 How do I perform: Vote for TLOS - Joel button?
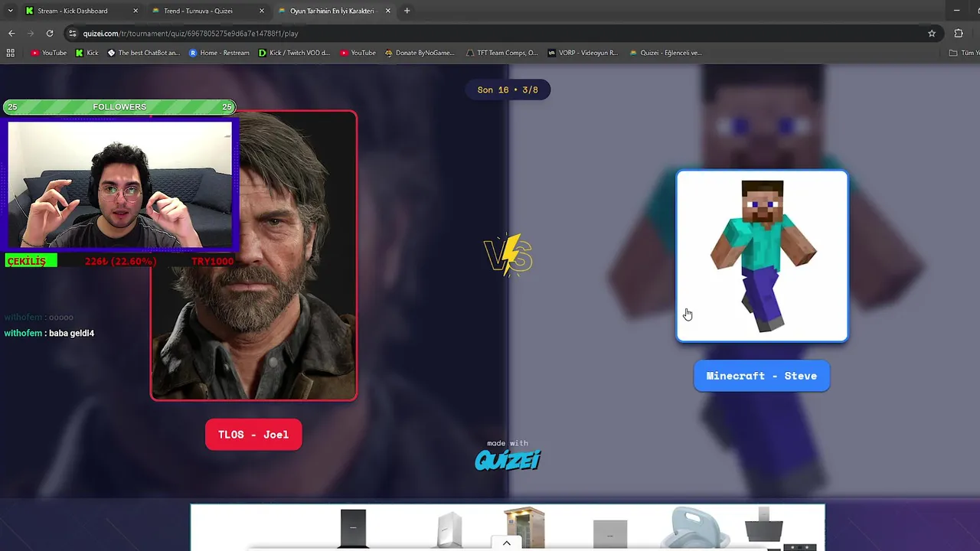tap(253, 435)
